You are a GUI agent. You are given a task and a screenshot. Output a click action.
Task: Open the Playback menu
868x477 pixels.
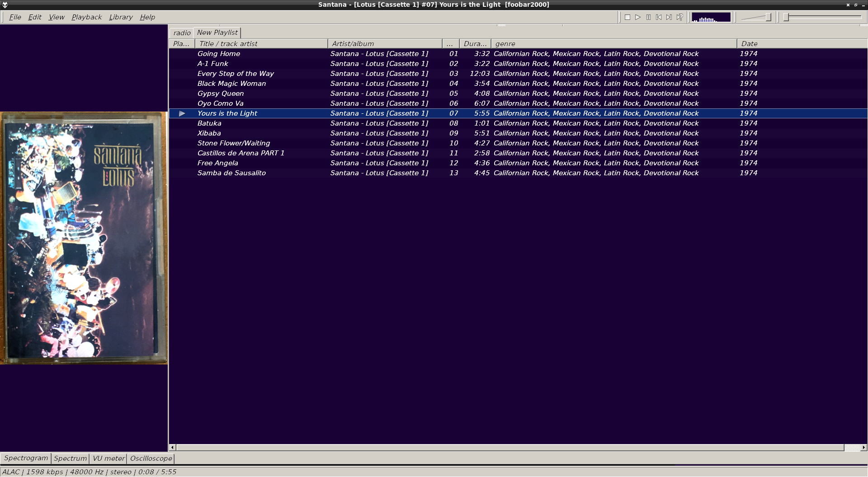(86, 17)
